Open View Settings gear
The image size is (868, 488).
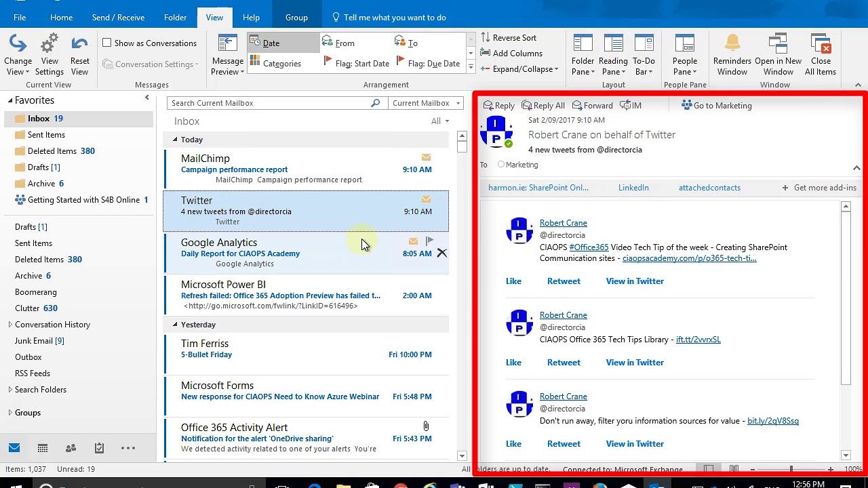[x=50, y=55]
